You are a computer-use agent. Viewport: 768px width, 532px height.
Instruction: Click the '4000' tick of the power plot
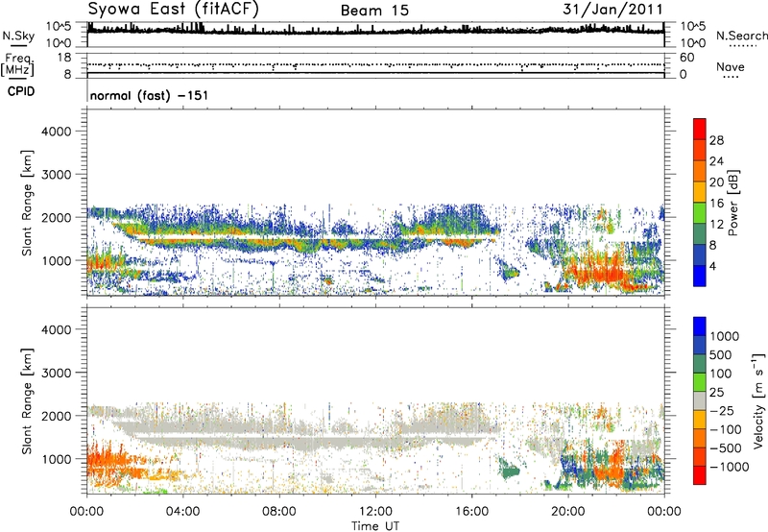(57, 132)
